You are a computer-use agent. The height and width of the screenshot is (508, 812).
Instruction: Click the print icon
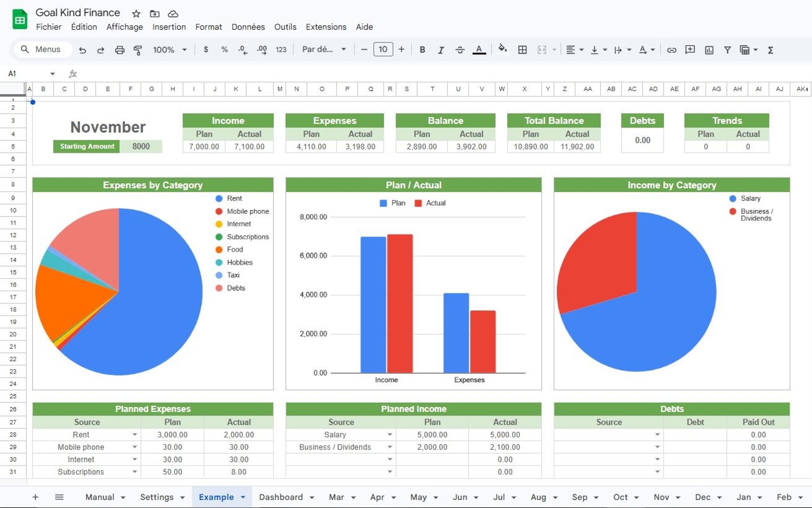(120, 50)
